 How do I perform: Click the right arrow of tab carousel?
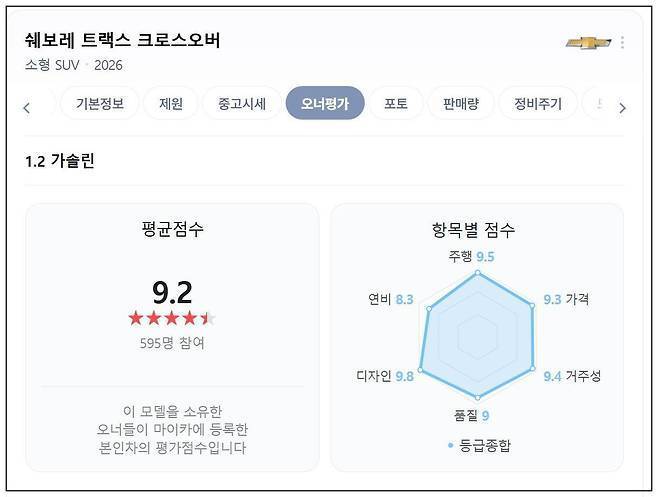tap(622, 108)
